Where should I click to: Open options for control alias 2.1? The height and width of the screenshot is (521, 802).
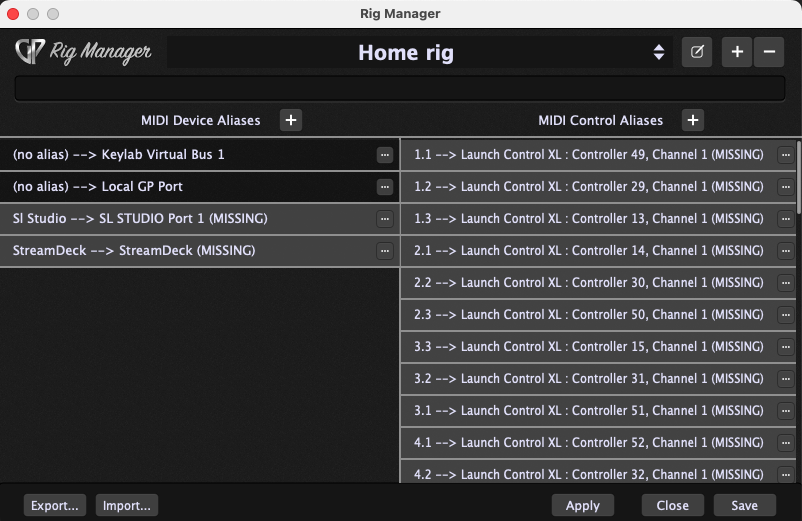tap(786, 251)
